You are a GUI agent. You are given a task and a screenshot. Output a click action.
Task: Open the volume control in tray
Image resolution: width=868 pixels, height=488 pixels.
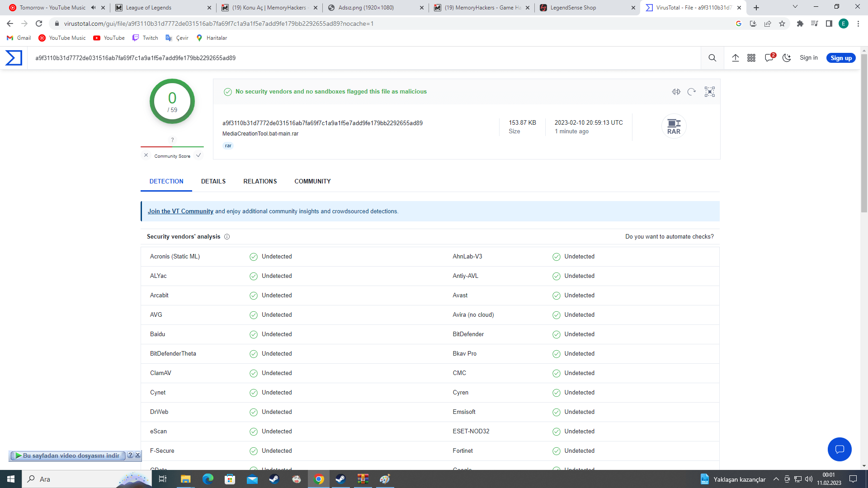tap(809, 479)
